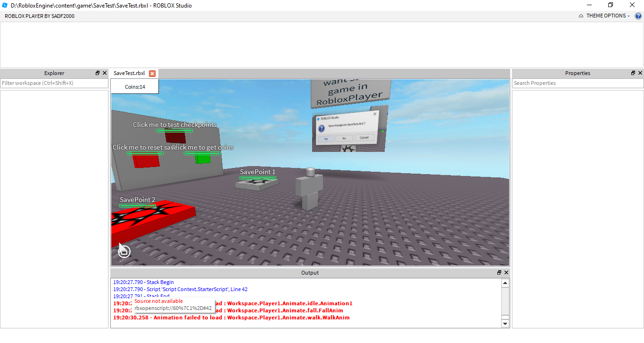Click the 'game in RobloxPlayer' sign

point(351,92)
